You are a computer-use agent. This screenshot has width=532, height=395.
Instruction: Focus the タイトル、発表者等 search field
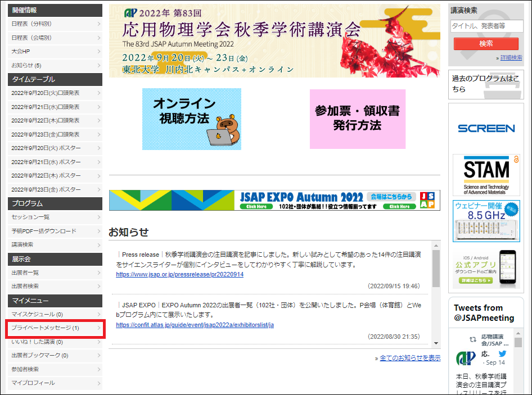click(x=486, y=26)
